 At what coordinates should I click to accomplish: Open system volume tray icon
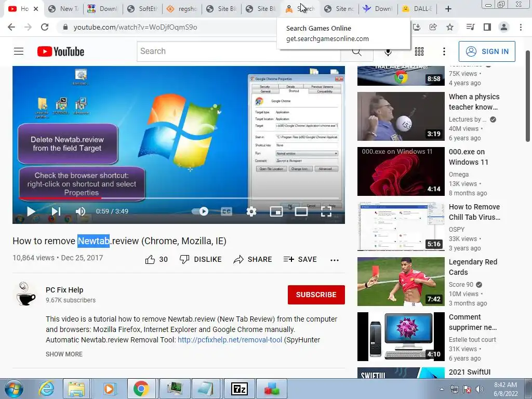click(x=479, y=389)
